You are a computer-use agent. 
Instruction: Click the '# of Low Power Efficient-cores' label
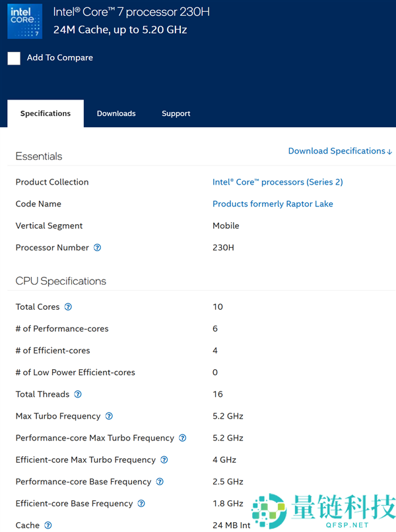(x=75, y=372)
